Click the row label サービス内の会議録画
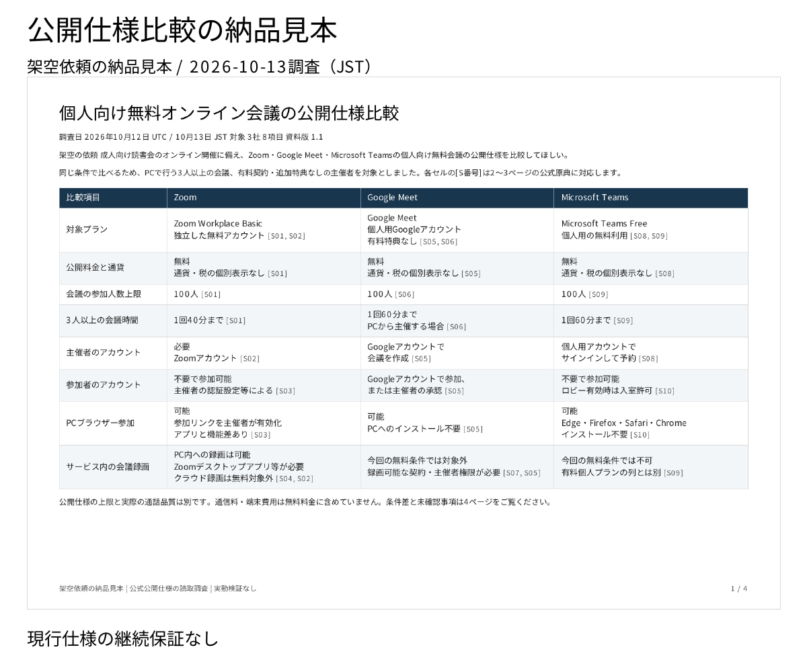Screen dimensions: 807x672 (x=113, y=467)
